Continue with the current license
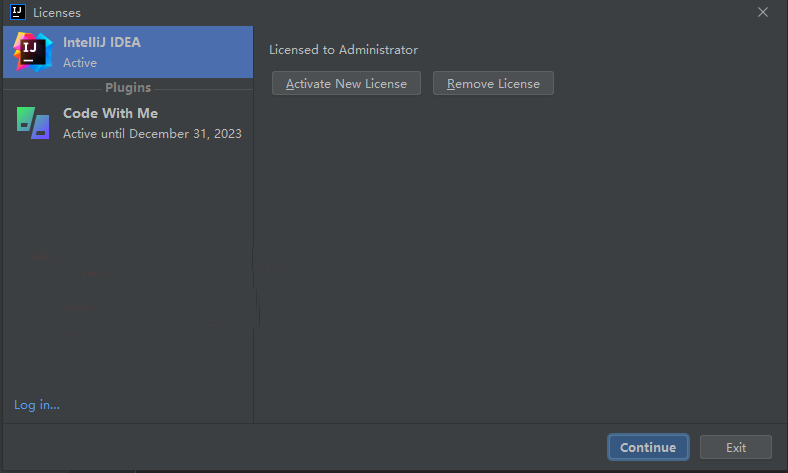The image size is (788, 473). [x=648, y=447]
